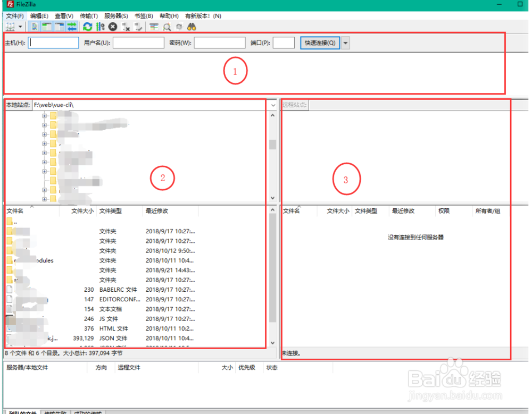This screenshot has height=414, width=532.
Task: Focus the 主机(H) host input field
Action: 53,43
